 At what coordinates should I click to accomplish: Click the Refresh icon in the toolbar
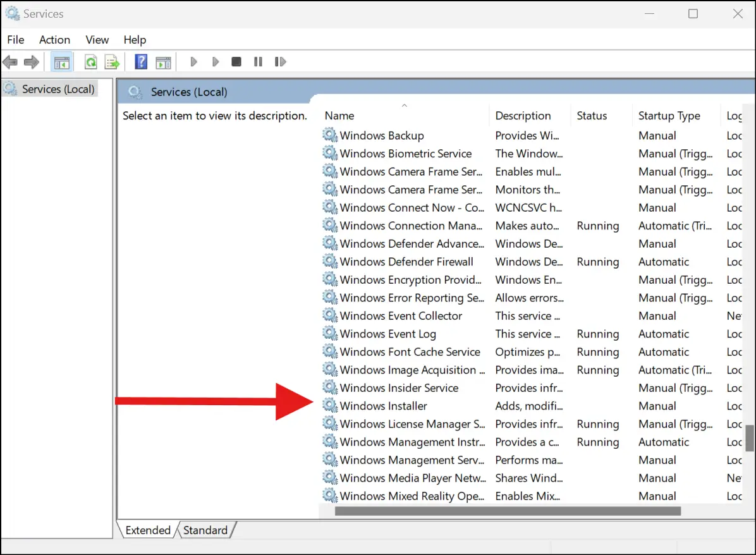(90, 61)
